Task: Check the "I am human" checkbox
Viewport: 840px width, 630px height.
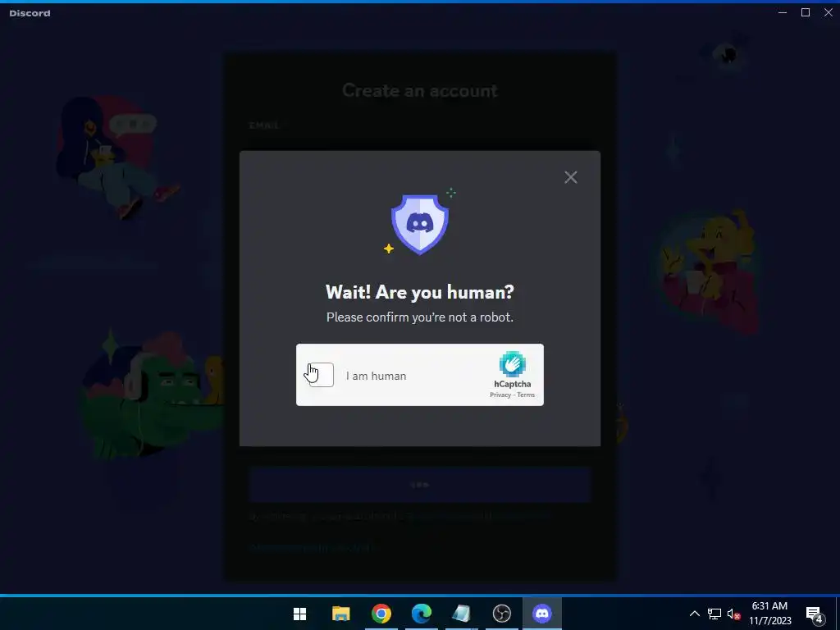Action: pyautogui.click(x=322, y=375)
